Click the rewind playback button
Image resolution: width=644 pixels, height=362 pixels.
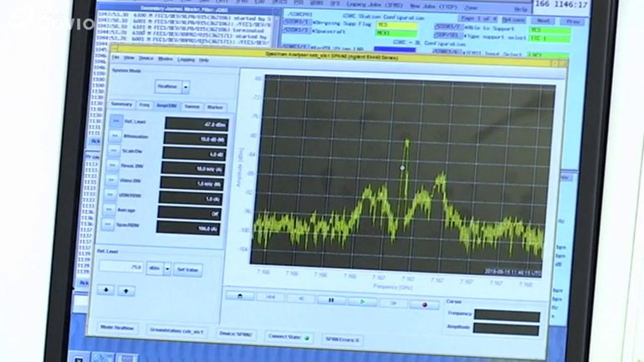(x=270, y=298)
